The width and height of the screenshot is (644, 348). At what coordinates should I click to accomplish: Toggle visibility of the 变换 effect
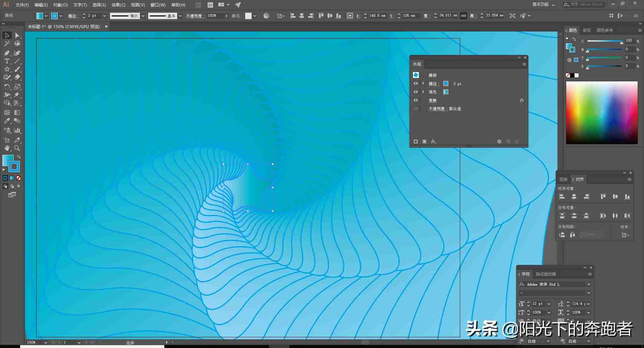416,100
